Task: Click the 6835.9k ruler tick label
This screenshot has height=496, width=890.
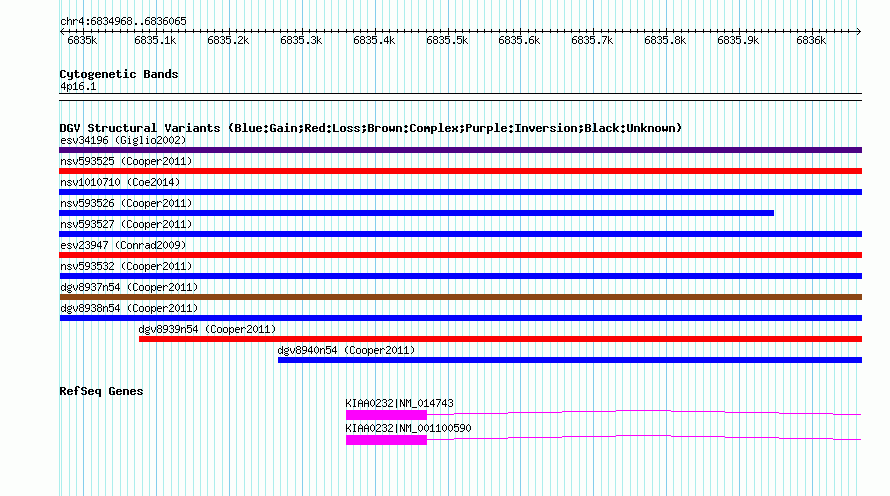Action: coord(738,40)
